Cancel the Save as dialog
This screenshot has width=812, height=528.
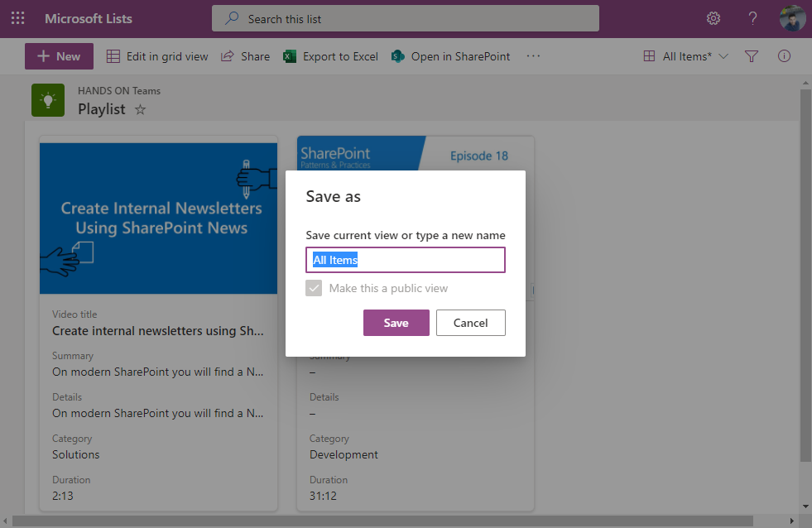(470, 323)
